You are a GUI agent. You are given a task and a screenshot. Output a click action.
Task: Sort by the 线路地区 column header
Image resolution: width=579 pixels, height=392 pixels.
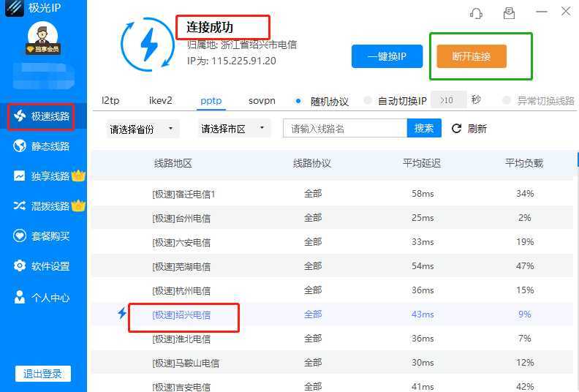tap(173, 163)
